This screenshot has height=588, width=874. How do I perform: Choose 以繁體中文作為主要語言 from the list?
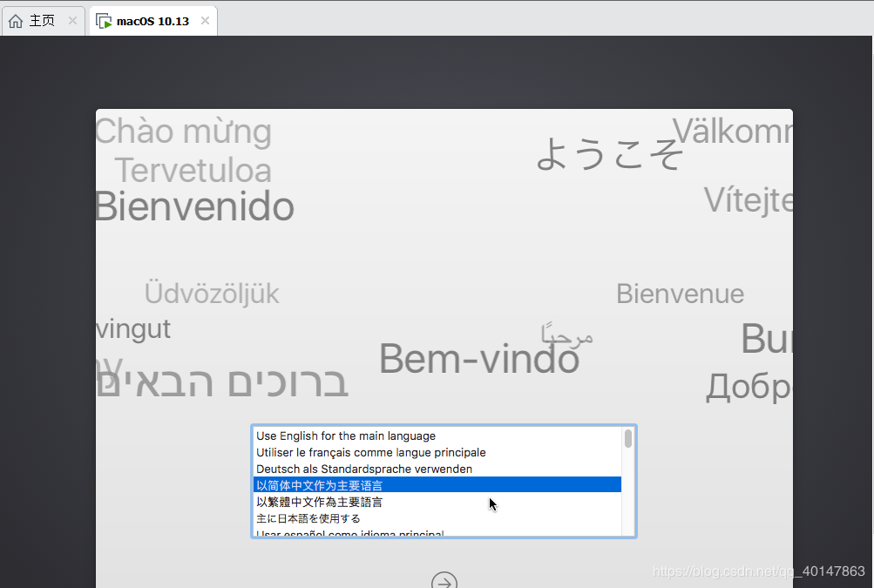point(319,502)
